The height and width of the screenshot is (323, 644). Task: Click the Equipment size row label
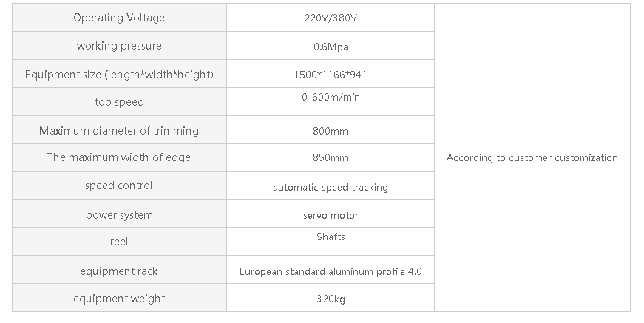(x=119, y=75)
